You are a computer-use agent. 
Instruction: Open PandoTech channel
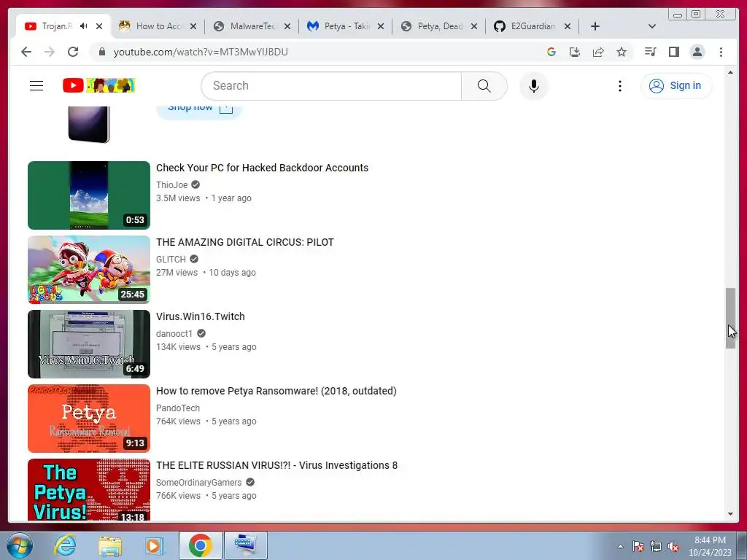point(178,408)
